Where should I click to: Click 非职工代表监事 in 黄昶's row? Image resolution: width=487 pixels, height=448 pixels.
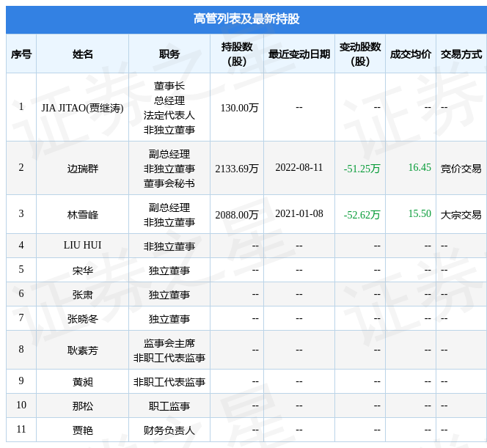(169, 382)
